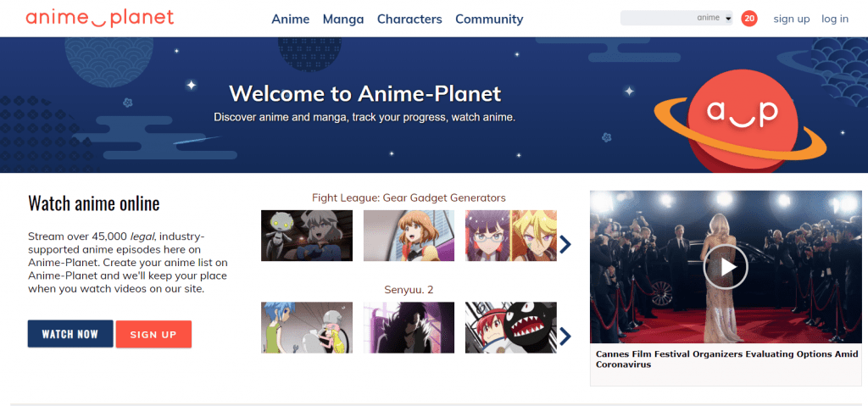Open the Senyuu. 2 title link

pyautogui.click(x=409, y=290)
